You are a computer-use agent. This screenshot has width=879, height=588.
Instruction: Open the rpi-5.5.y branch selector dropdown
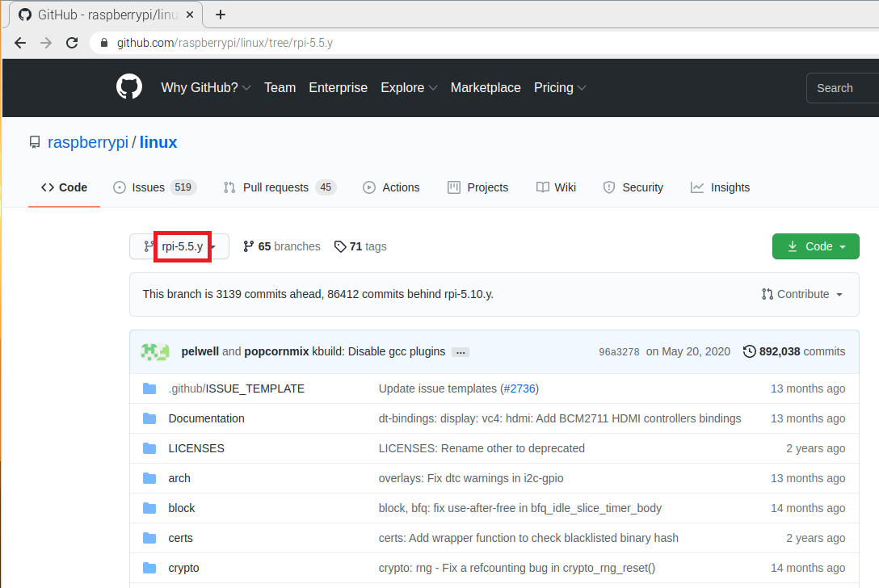point(179,246)
